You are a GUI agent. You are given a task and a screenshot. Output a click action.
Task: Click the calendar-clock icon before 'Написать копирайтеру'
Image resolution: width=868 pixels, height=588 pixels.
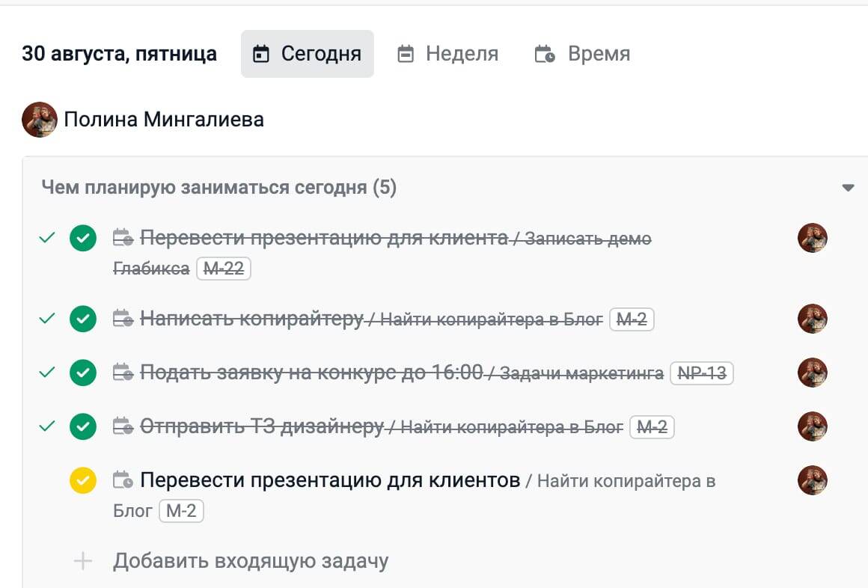(123, 319)
